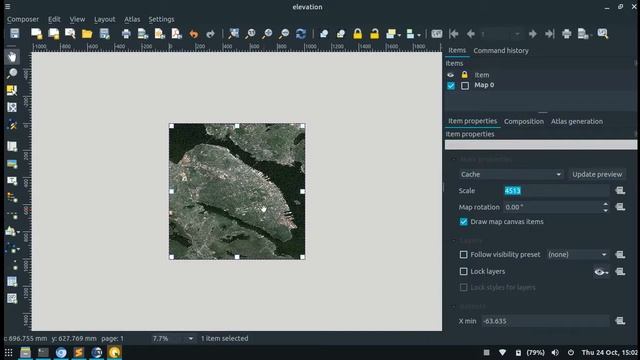This screenshot has width=640, height=360.
Task: Switch to the Composition tab
Action: [x=524, y=121]
